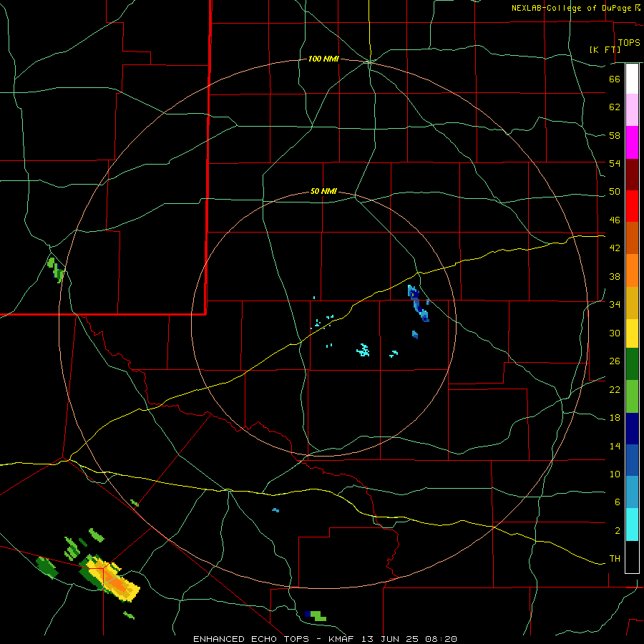The image size is (644, 644).
Task: Click the 6 legend value
Action: tap(617, 502)
